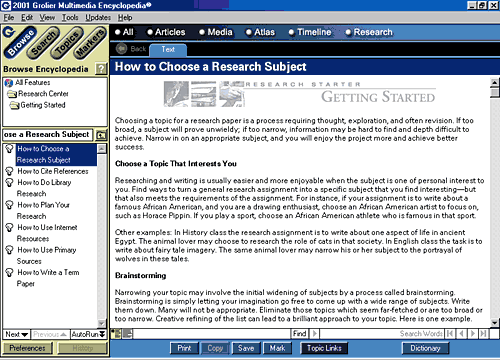The image size is (500, 360).
Task: Open the Markers pill icon
Action: pyautogui.click(x=89, y=43)
